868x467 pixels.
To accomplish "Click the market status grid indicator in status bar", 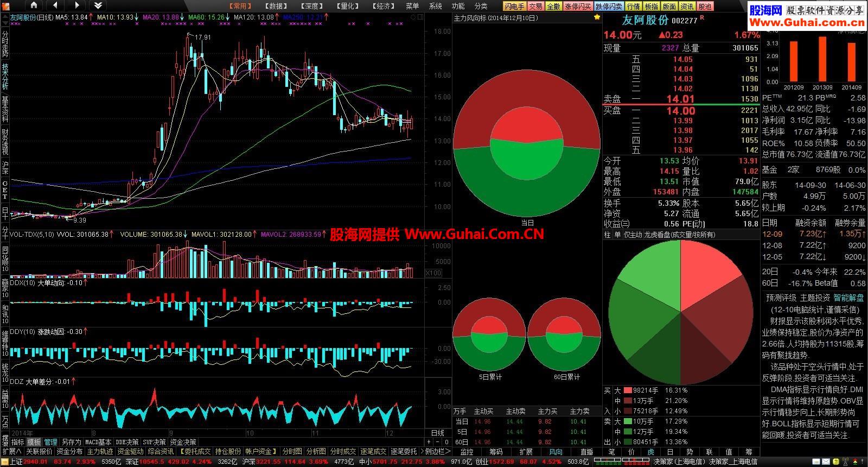I will (x=621, y=462).
